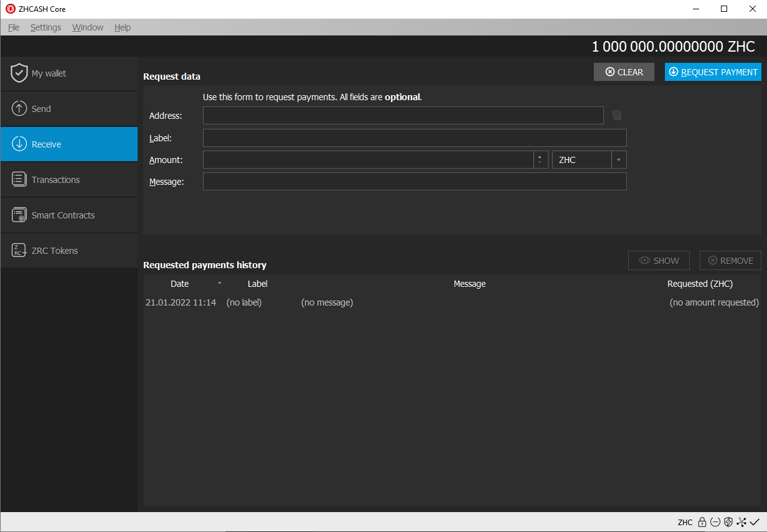This screenshot has width=767, height=532.
Task: Open the ZRC Tokens page
Action: point(69,251)
